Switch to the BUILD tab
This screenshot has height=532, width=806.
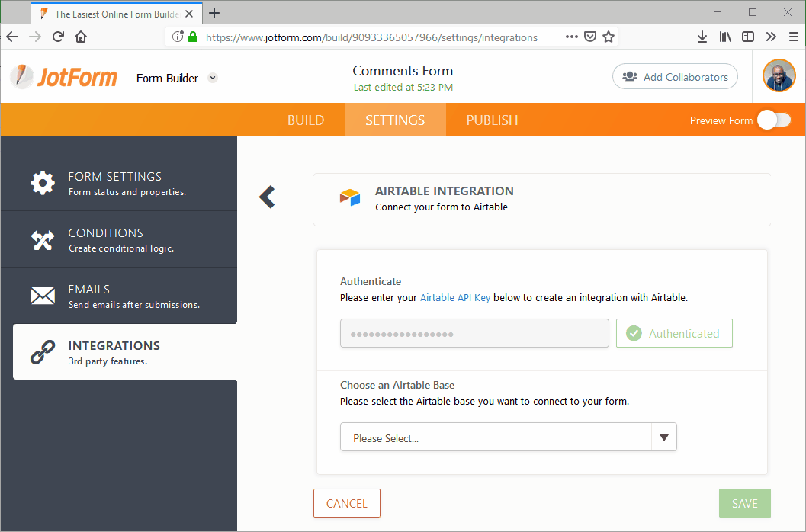[306, 120]
